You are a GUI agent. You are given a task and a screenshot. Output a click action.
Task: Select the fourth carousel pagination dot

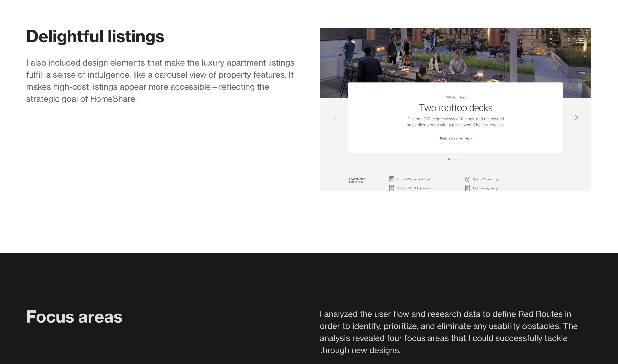coord(459,159)
